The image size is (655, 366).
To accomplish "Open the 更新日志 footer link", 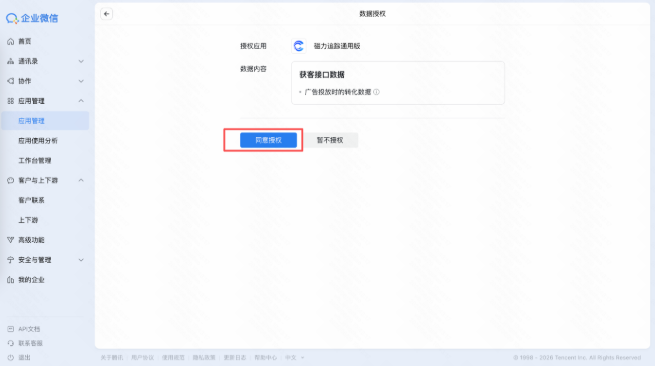I will pos(235,358).
